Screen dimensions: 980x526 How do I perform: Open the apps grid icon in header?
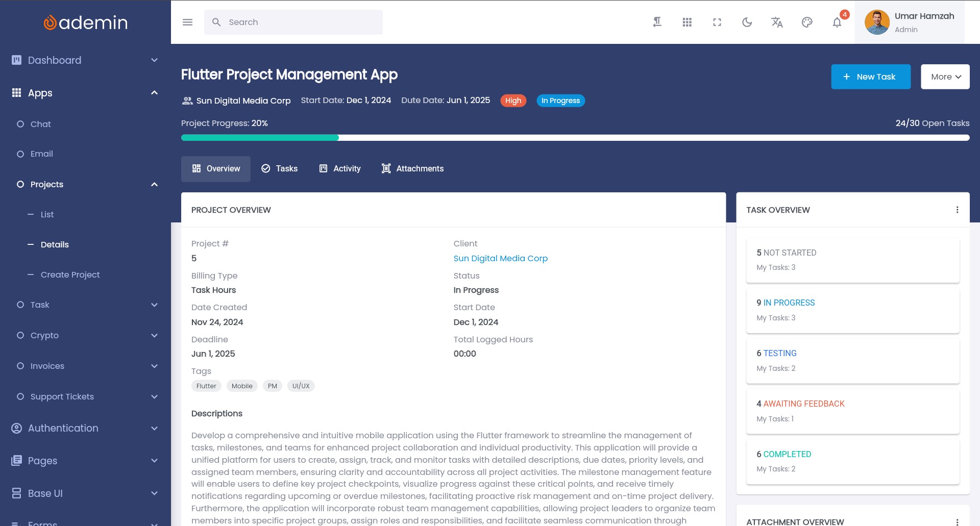point(687,22)
